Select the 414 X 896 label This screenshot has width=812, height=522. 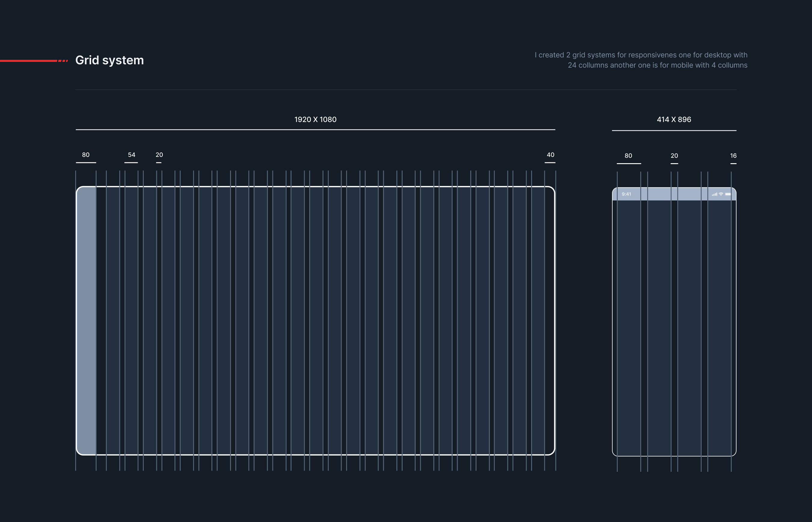(x=674, y=119)
